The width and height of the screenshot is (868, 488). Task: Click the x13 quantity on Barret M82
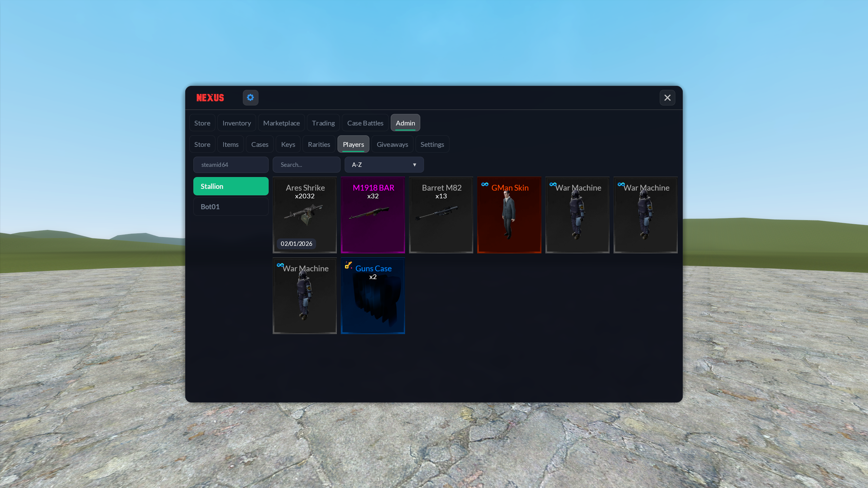[441, 196]
